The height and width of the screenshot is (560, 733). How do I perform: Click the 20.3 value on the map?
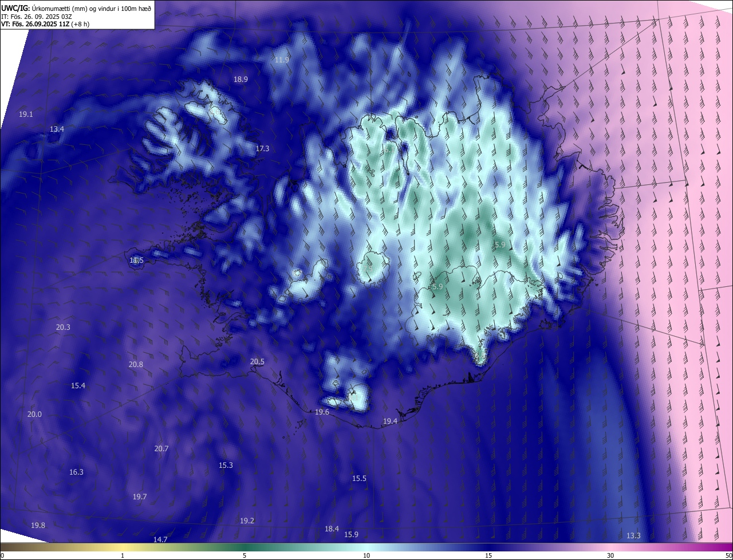pyautogui.click(x=63, y=328)
